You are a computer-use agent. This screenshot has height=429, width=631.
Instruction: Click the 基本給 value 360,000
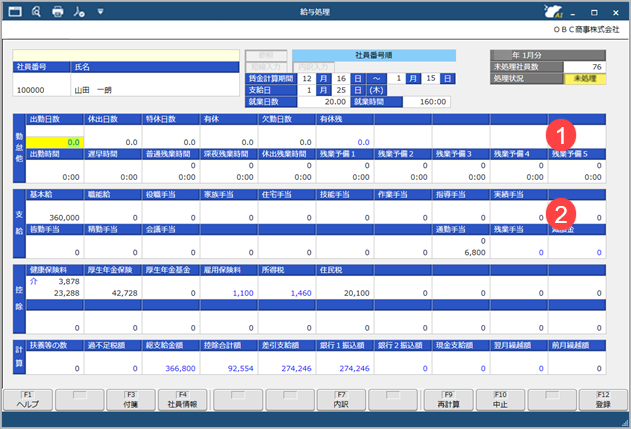click(x=64, y=218)
